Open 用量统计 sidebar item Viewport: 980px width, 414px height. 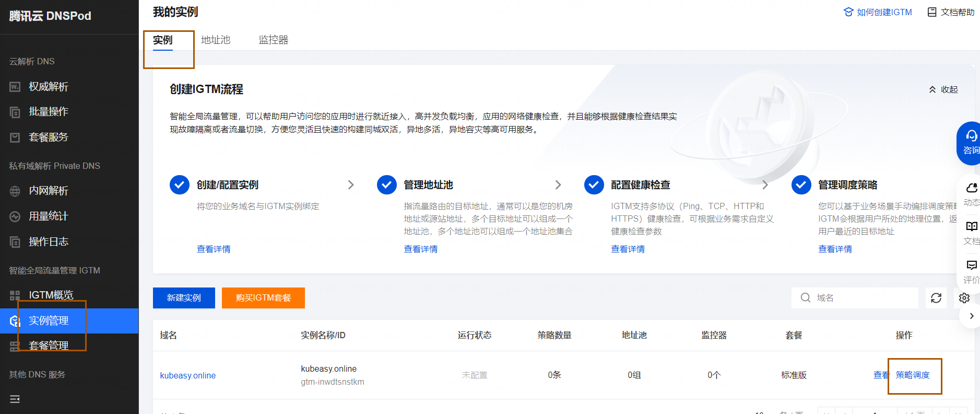48,216
